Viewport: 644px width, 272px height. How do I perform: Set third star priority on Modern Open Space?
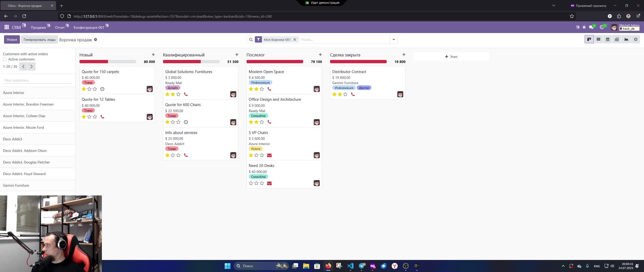pos(262,89)
